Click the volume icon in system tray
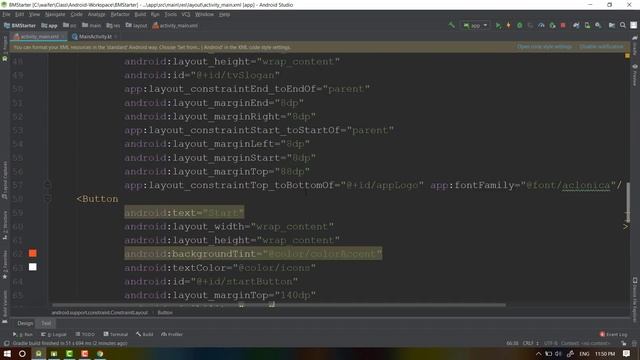Screen dimensions: 640x360 [558, 353]
